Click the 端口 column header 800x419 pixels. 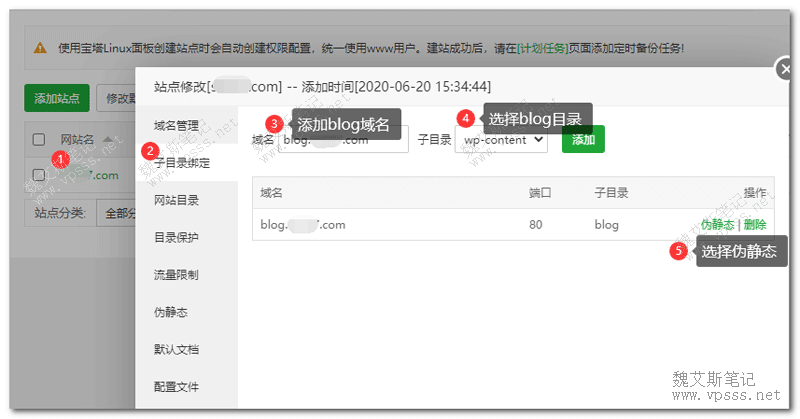[540, 192]
